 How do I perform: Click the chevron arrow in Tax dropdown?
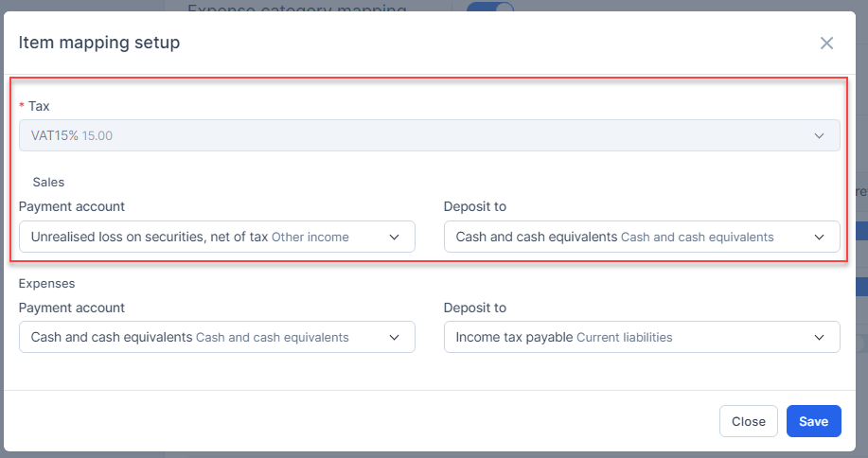coord(820,135)
